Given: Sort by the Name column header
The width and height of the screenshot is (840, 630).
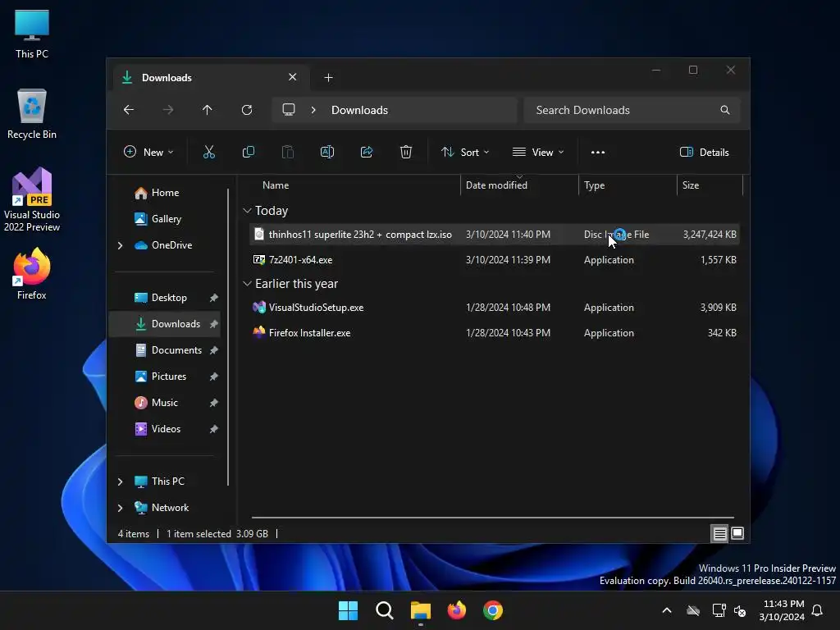Looking at the screenshot, I should click(354, 185).
